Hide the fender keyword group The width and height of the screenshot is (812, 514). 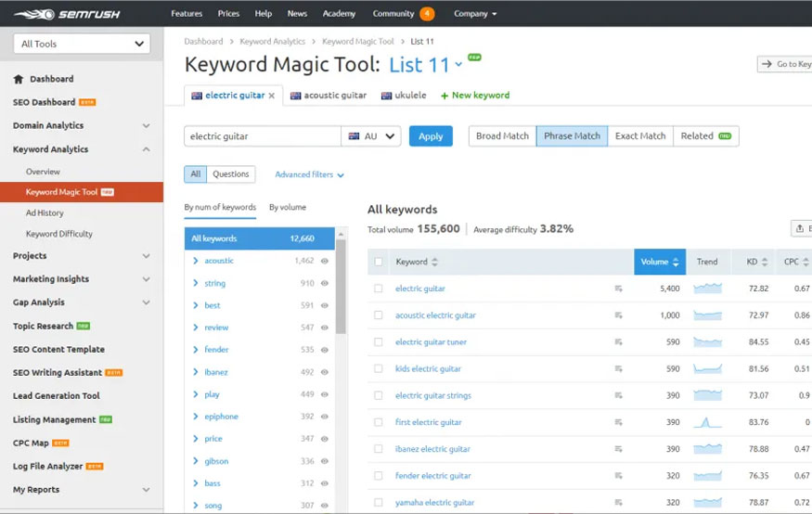pyautogui.click(x=325, y=350)
